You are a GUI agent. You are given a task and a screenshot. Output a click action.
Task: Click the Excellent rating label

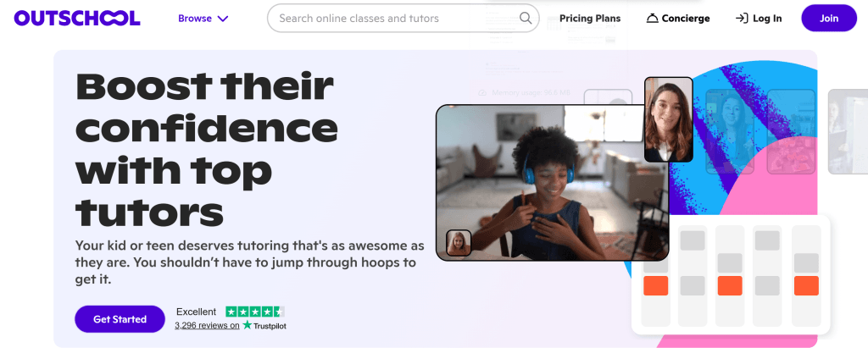click(x=196, y=312)
